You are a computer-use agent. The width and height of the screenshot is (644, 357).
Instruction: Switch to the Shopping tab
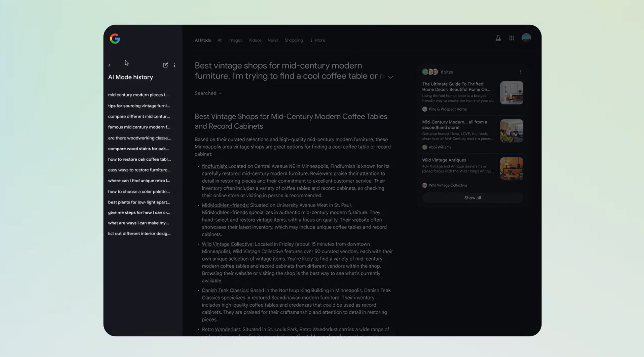click(x=293, y=40)
